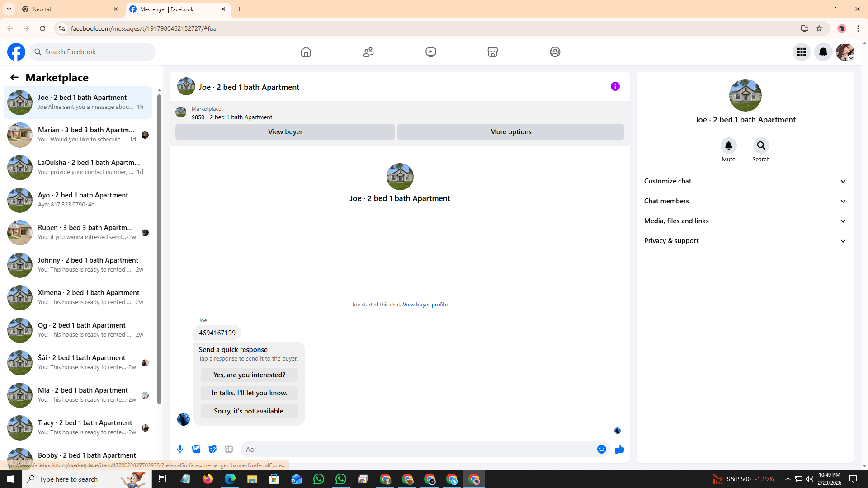Viewport: 868px width, 488px height.
Task: Open the Facebook notifications bell
Action: tap(823, 52)
